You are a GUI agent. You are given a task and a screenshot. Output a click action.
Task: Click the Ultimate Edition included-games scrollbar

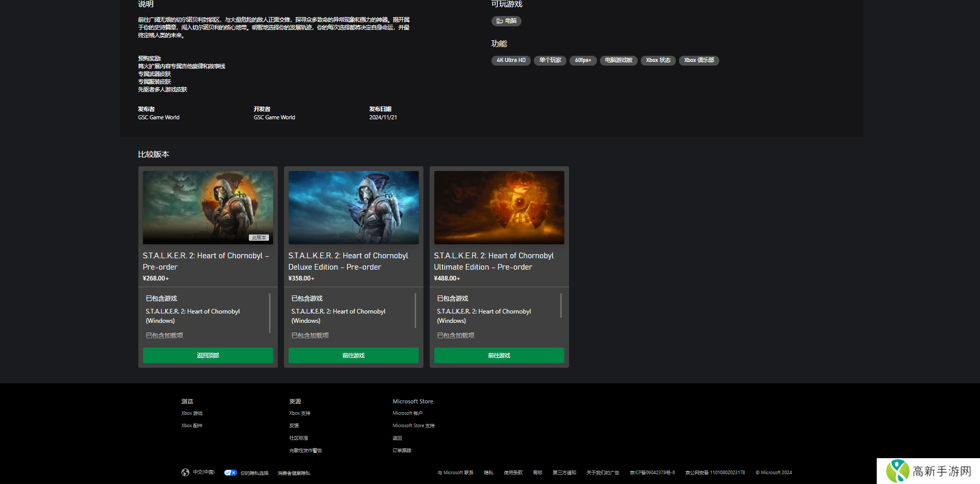click(561, 306)
